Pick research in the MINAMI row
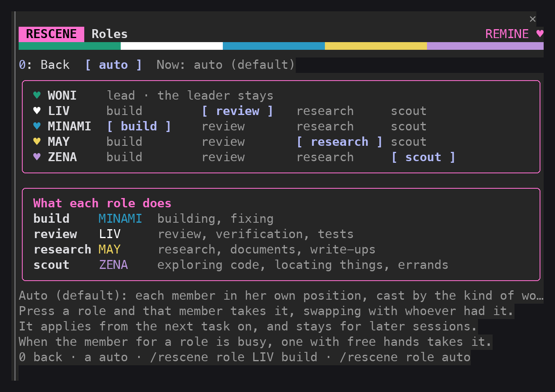The width and height of the screenshot is (555, 392). coord(325,126)
